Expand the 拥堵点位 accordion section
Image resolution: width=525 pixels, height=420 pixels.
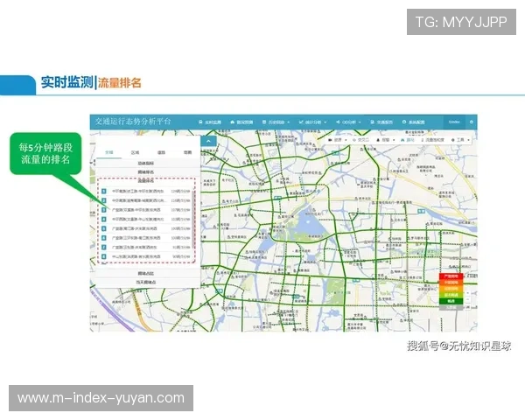coord(146,274)
